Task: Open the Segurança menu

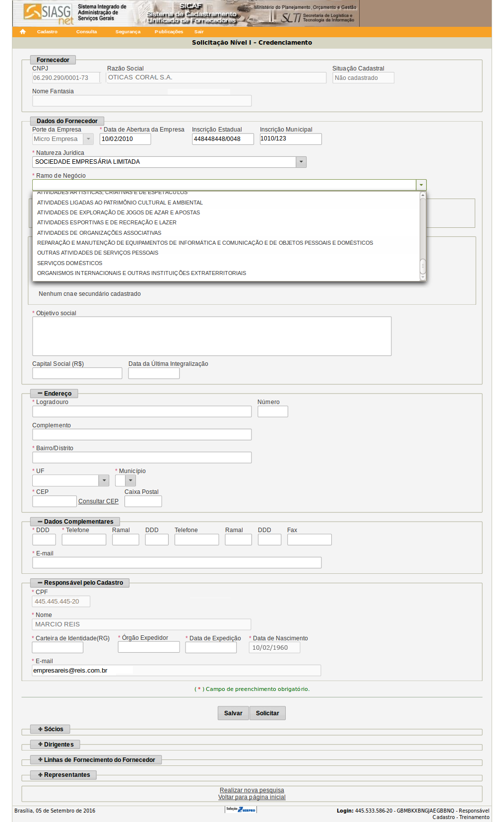Action: coord(128,32)
